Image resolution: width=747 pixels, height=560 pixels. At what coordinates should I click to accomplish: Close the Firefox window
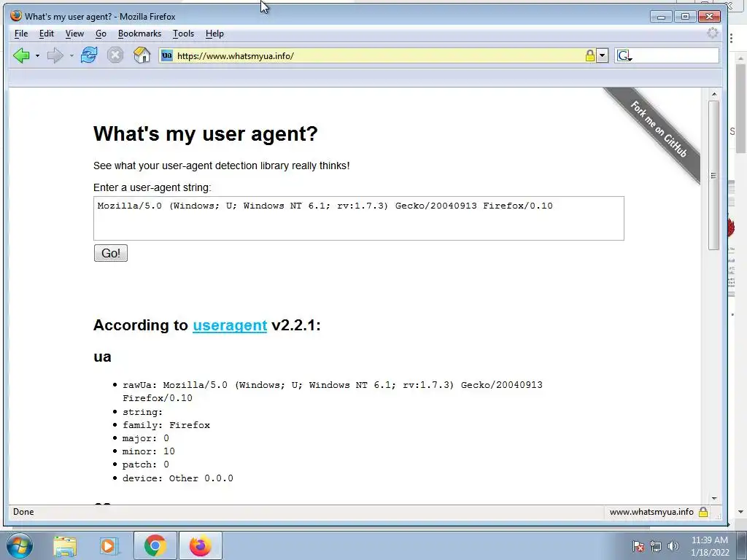pyautogui.click(x=709, y=17)
